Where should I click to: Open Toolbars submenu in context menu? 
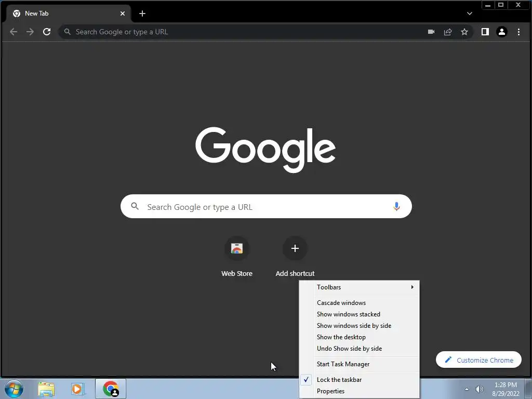click(360, 287)
